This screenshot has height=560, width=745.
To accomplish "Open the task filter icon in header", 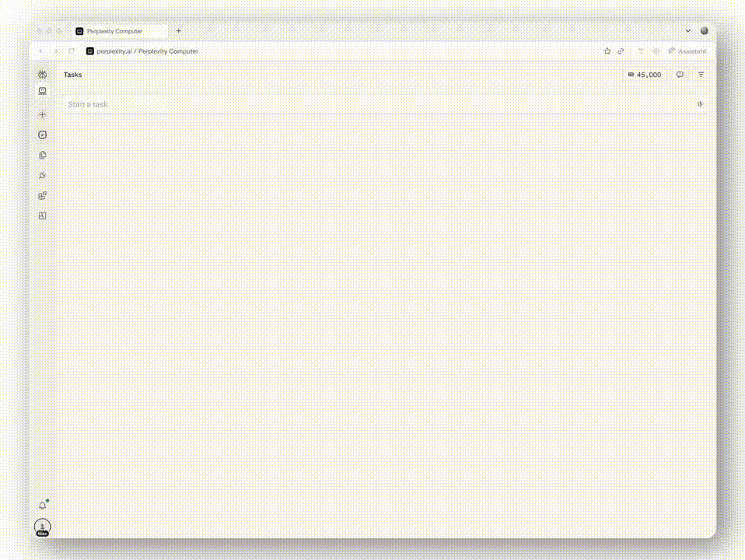I will tap(701, 75).
